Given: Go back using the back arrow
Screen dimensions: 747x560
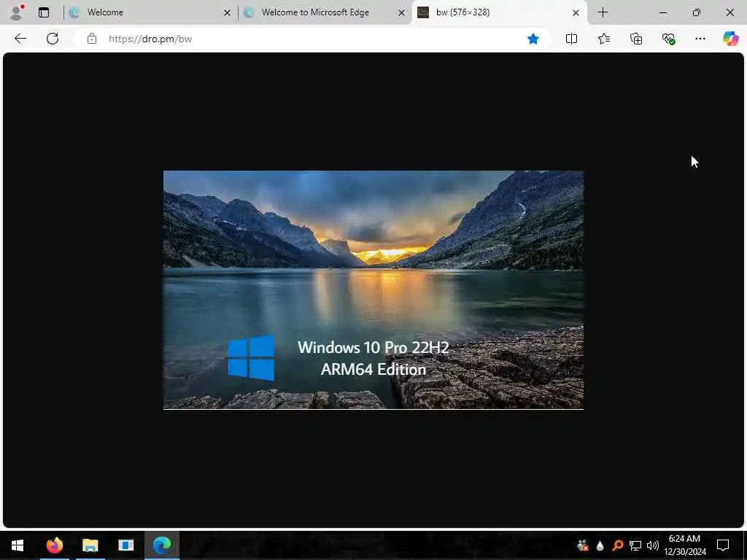Looking at the screenshot, I should (20, 39).
